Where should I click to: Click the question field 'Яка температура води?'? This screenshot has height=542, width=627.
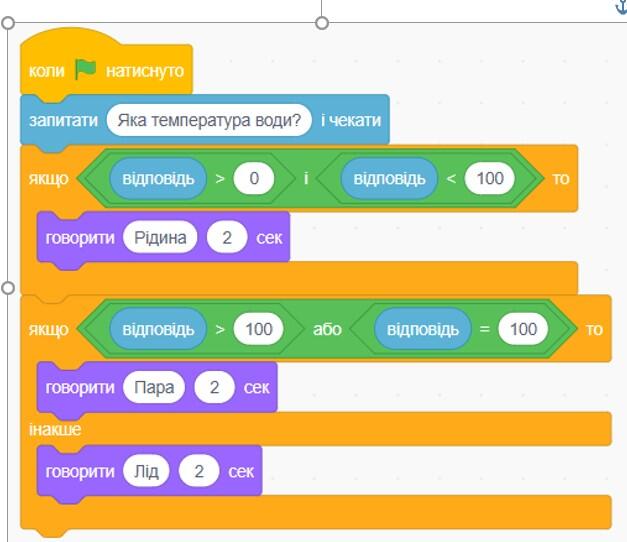point(209,120)
